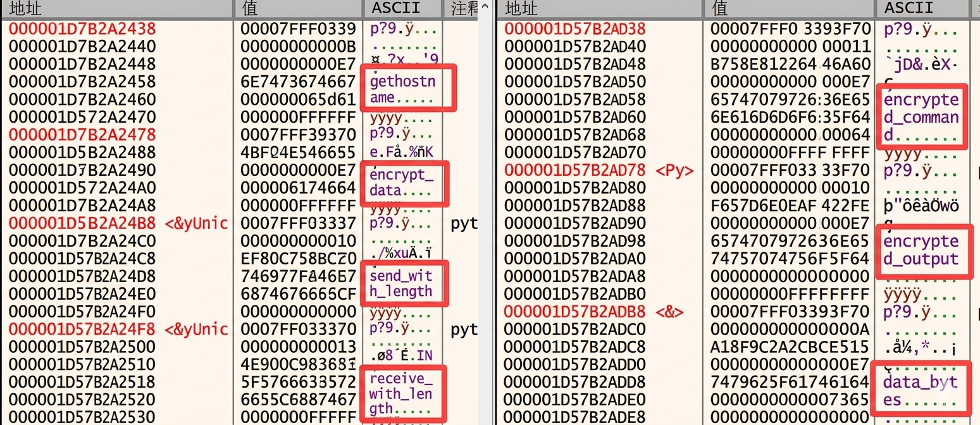The width and height of the screenshot is (980, 425).
Task: Click the right panel 地址 column header
Action: [x=522, y=8]
